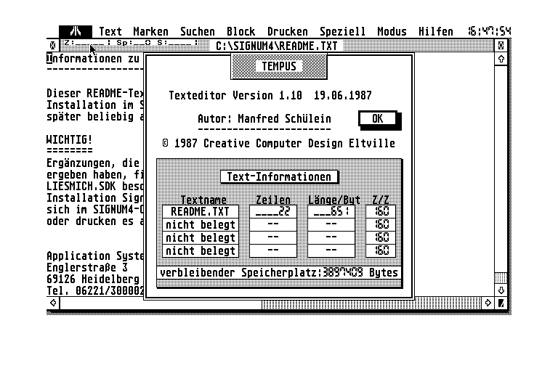Click the Text-Informationen heading box
558x392 pixels.
(279, 177)
